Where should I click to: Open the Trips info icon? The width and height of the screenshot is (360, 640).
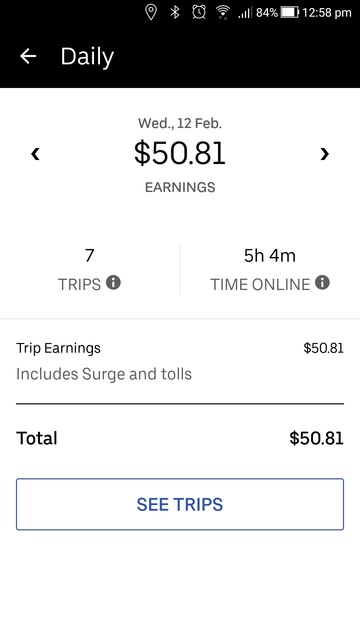point(113,282)
